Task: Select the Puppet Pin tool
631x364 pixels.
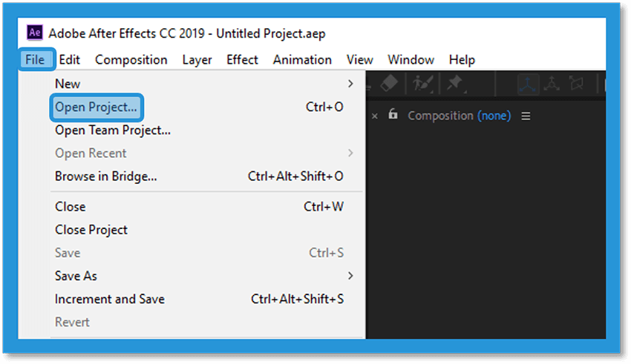Action: pos(456,84)
